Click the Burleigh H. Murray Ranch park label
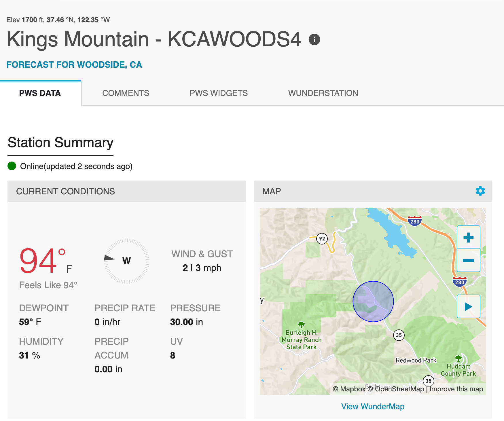Image resolution: width=504 pixels, height=421 pixels. click(302, 340)
